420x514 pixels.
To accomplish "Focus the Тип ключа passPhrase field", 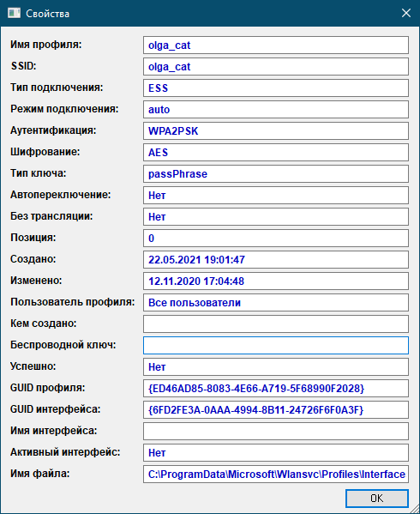I will pyautogui.click(x=276, y=173).
